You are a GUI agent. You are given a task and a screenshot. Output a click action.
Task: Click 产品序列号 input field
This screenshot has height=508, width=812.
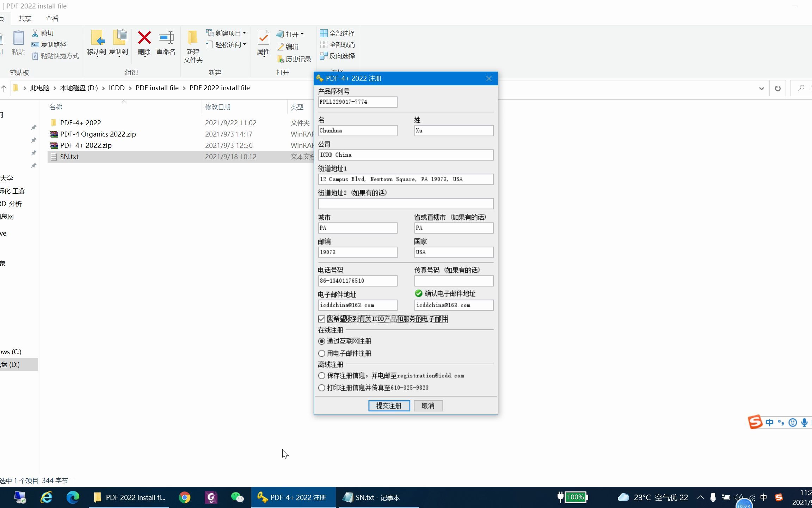(x=357, y=102)
